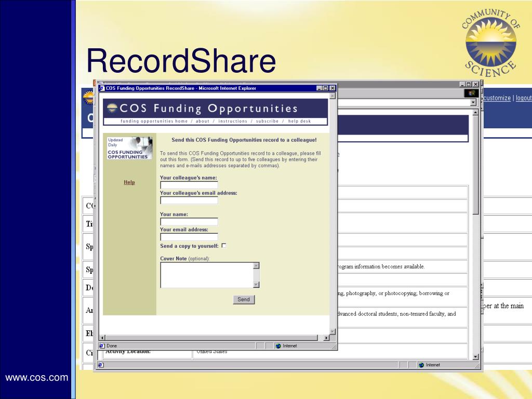Open 'funding opportunities home' navigation link
532x399 pixels.
click(x=154, y=121)
